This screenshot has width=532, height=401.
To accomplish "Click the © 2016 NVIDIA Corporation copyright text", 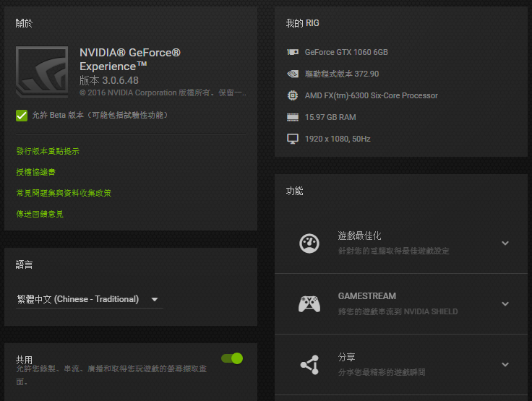I will tap(163, 93).
